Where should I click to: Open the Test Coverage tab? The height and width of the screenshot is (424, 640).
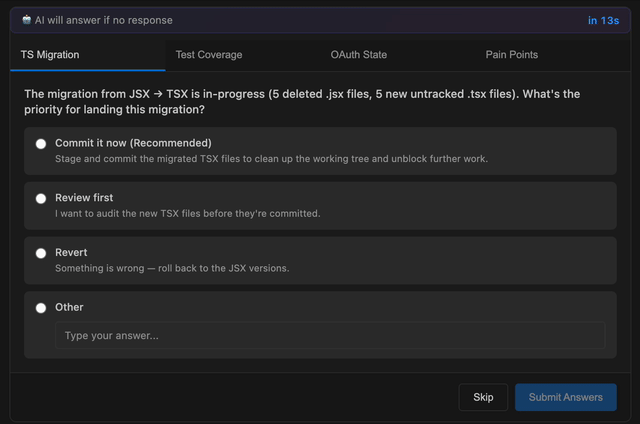209,55
